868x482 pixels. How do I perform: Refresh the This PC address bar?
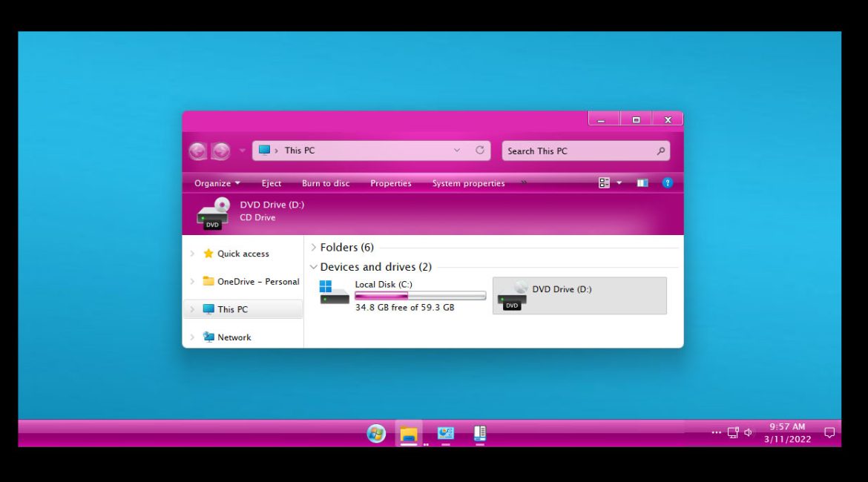480,151
